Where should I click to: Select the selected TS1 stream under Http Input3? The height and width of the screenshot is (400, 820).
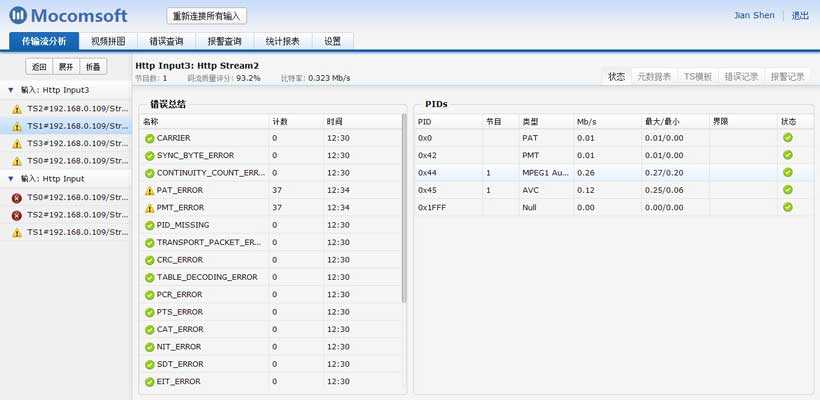coord(66,126)
